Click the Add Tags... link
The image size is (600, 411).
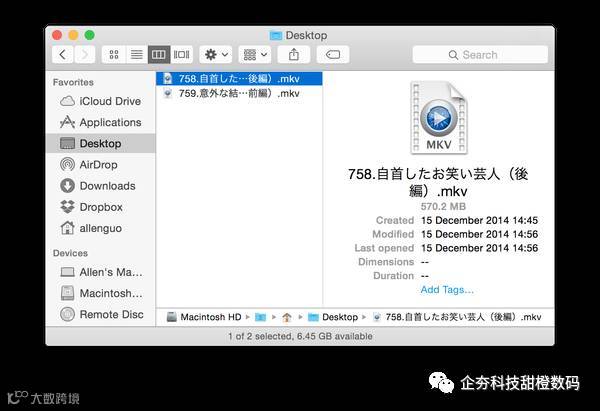tap(447, 290)
